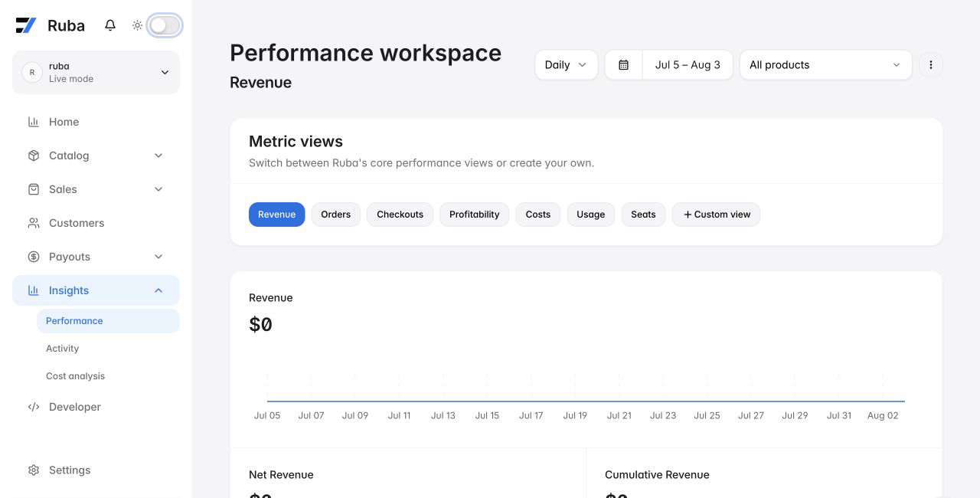980x498 pixels.
Task: Open Settings from the sidebar
Action: click(x=96, y=470)
